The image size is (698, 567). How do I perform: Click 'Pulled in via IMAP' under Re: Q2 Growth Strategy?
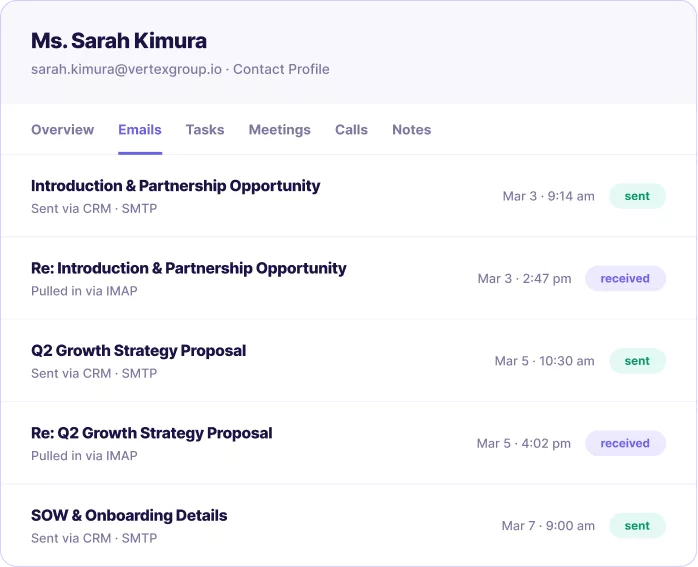(84, 455)
